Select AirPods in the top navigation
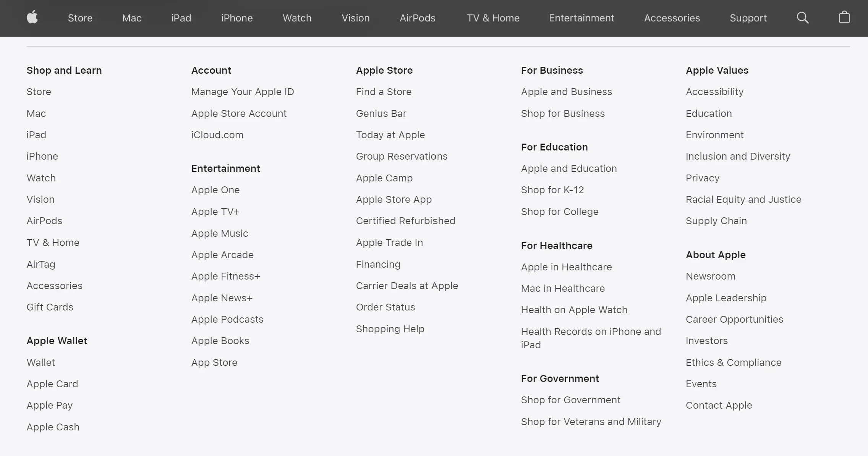 [x=417, y=18]
